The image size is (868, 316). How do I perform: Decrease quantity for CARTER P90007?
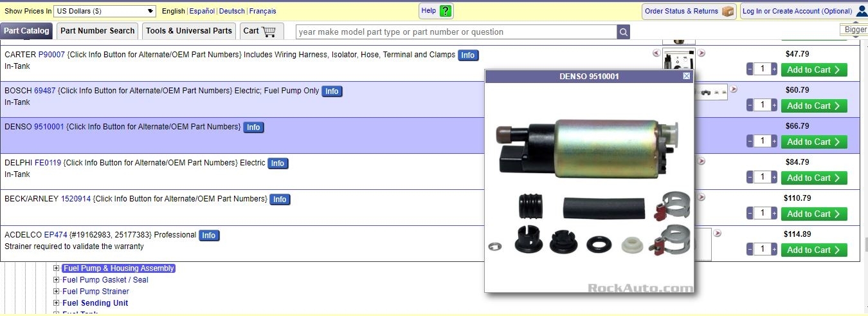coord(750,70)
